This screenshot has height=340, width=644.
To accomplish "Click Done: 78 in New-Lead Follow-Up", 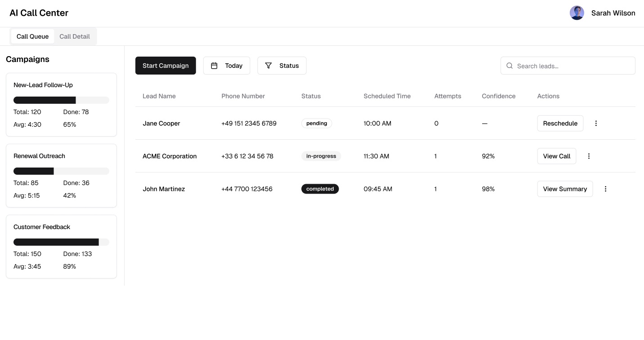I will tap(76, 112).
